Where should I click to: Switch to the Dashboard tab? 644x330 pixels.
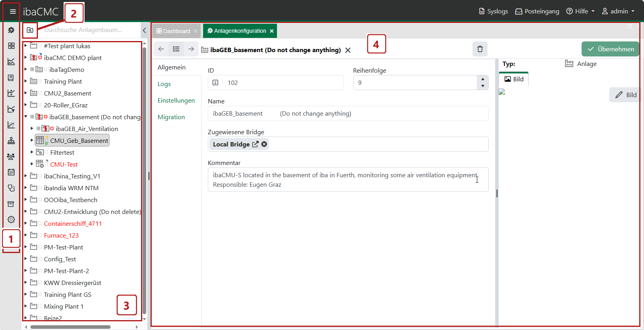[x=176, y=31]
